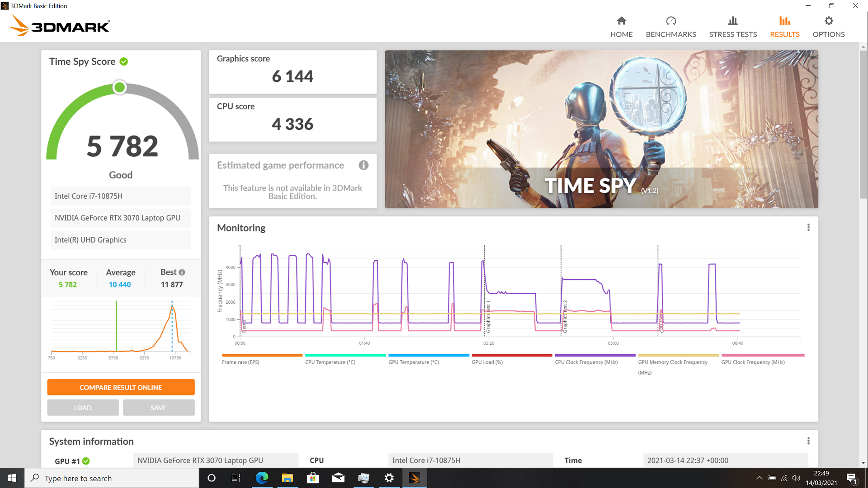
Task: Click the GPU #1 green checkmark icon
Action: tap(86, 461)
